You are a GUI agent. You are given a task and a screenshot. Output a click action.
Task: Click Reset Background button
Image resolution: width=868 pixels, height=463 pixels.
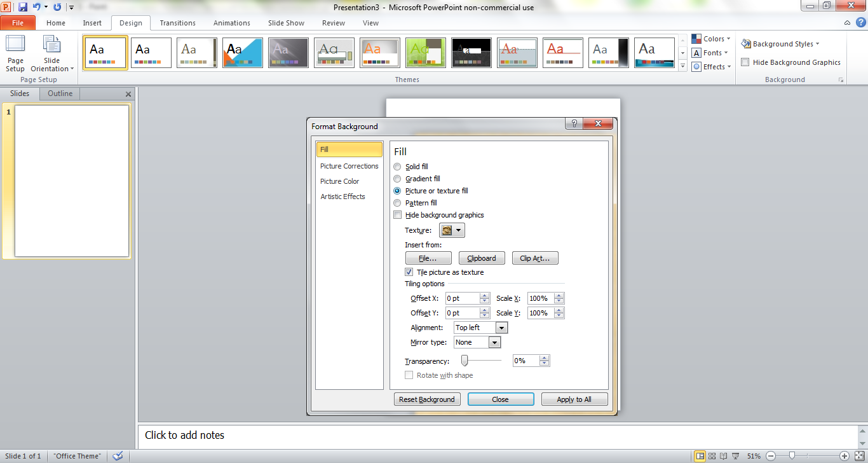pyautogui.click(x=427, y=399)
